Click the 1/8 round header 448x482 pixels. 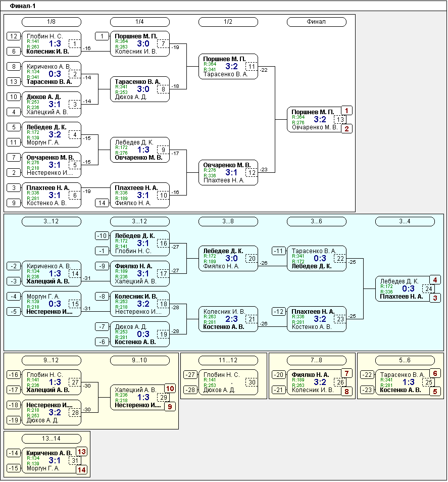pos(52,22)
